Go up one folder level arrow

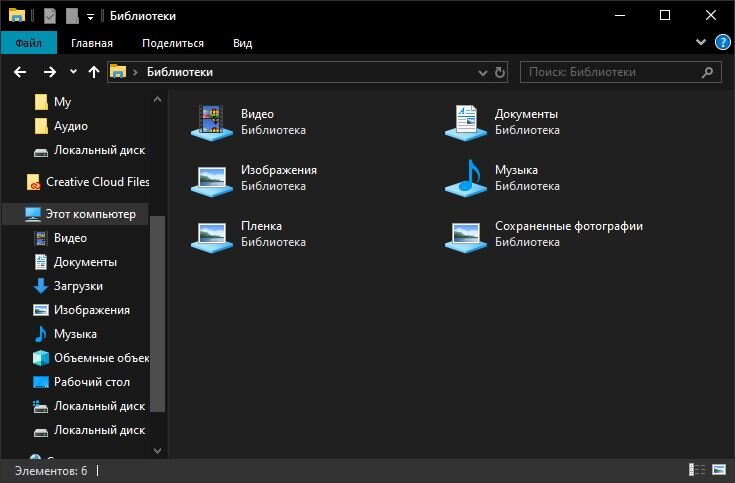94,72
